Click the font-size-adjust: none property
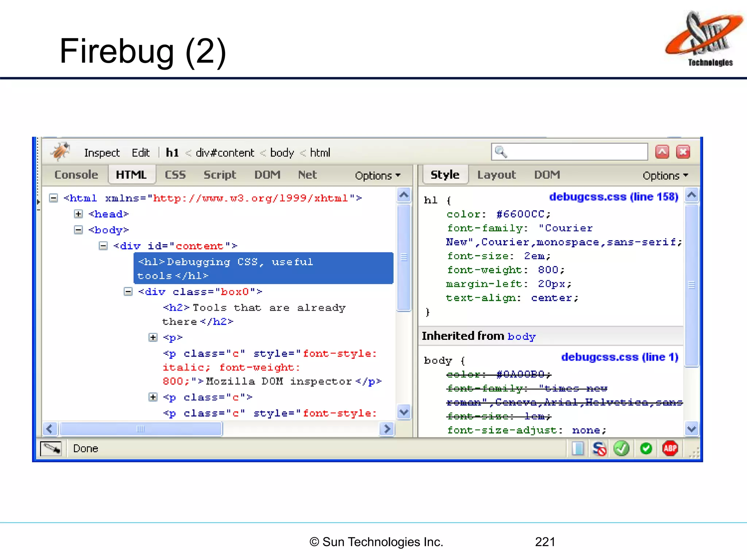This screenshot has height=560, width=747. click(x=527, y=431)
